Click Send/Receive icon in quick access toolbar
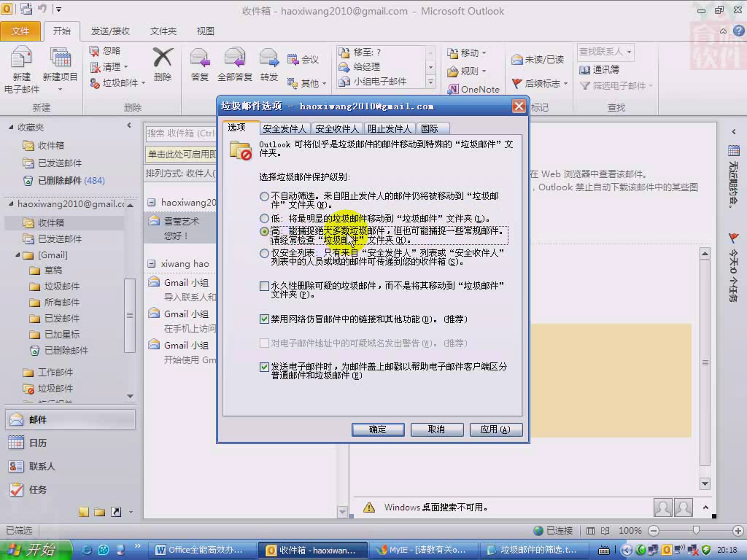The width and height of the screenshot is (747, 560). 26,9
